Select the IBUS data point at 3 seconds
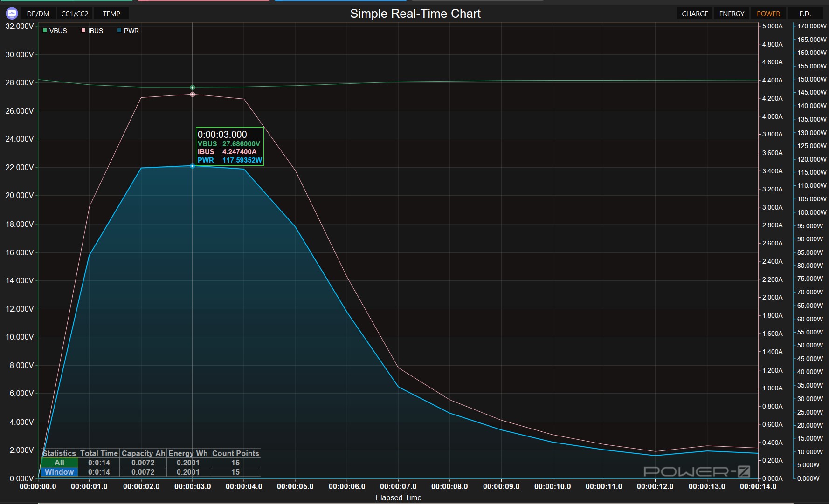Screen dimensions: 829x504 tap(193, 95)
